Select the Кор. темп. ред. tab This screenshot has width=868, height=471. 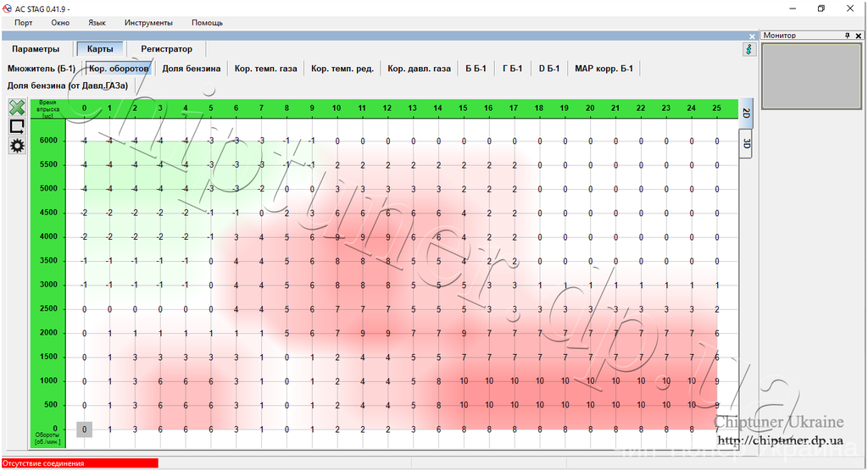[342, 69]
